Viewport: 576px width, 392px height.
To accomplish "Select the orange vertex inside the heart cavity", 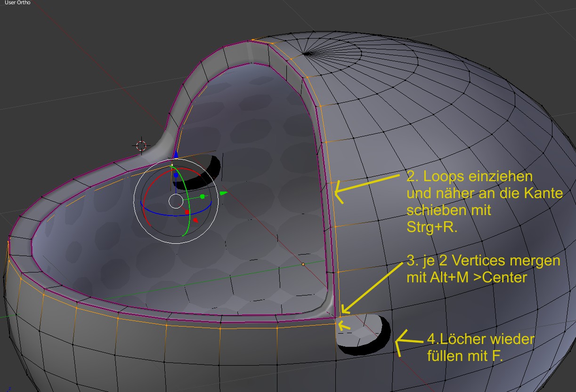I will point(303,264).
